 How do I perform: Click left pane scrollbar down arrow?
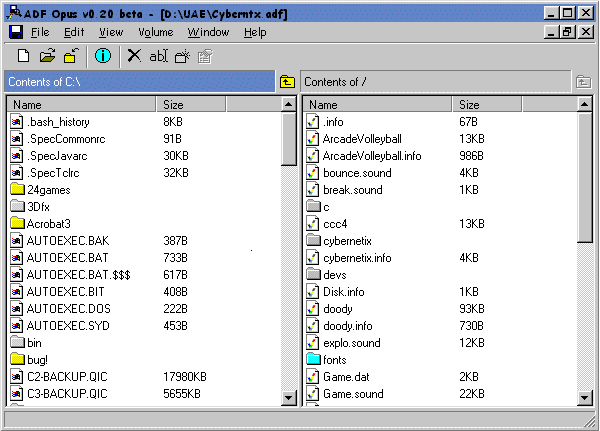(x=289, y=398)
